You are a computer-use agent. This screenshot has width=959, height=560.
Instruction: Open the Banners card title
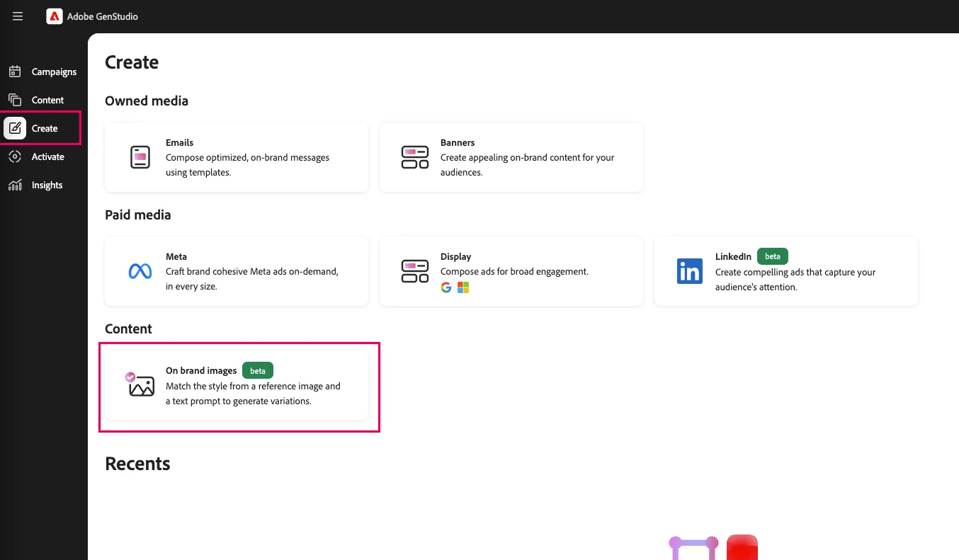(458, 142)
